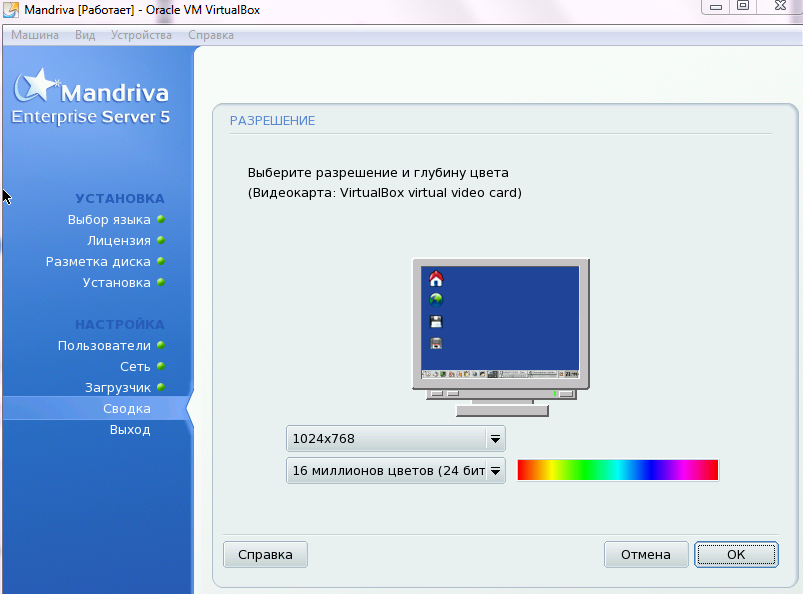Click the НАСТРОЙКА section header
The image size is (803, 594).
(120, 325)
